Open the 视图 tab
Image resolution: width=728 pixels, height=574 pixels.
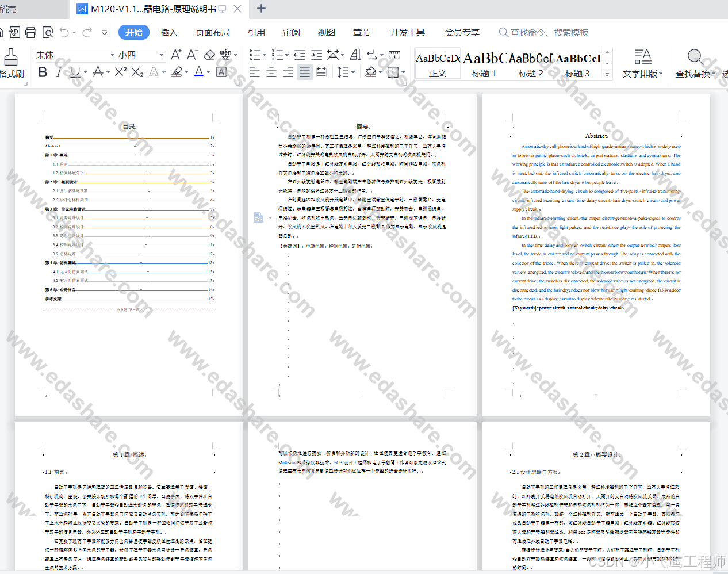point(326,32)
